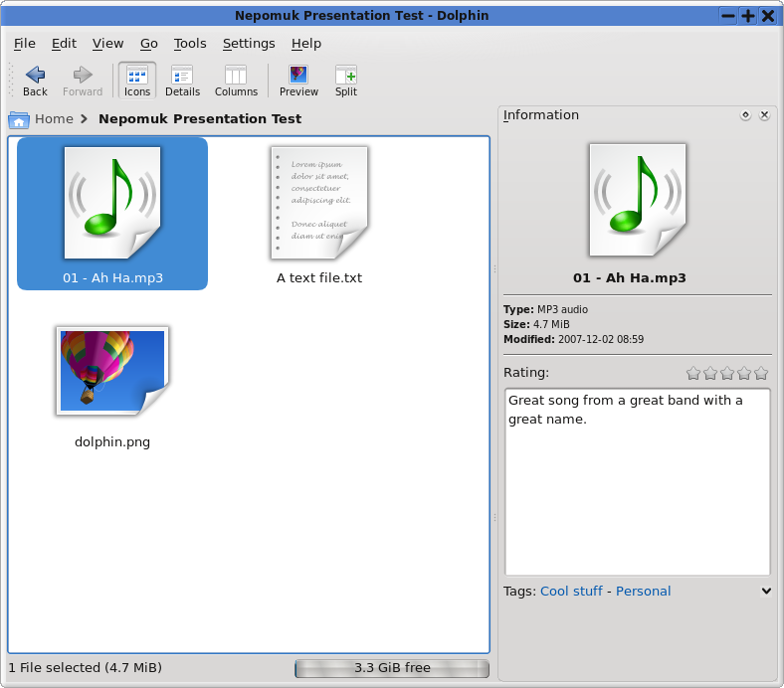784x688 pixels.
Task: Open the Personal tag link
Action: coord(643,591)
